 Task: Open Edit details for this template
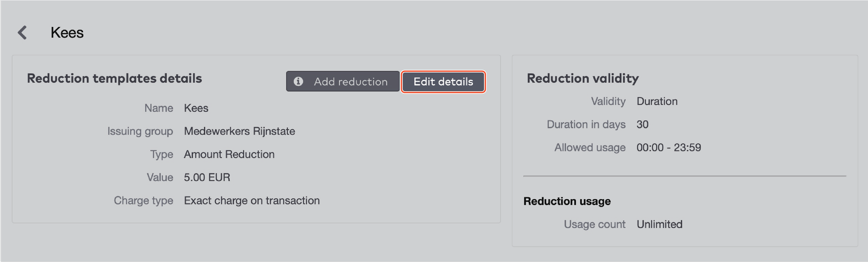pos(443,82)
